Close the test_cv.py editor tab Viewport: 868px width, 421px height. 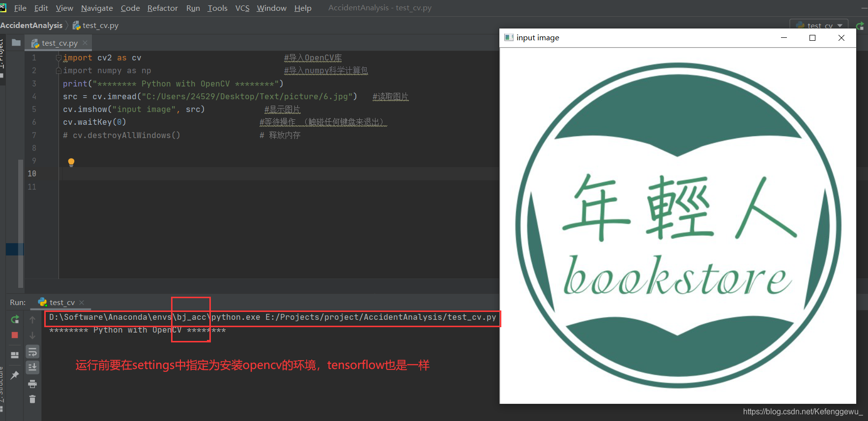tap(85, 43)
